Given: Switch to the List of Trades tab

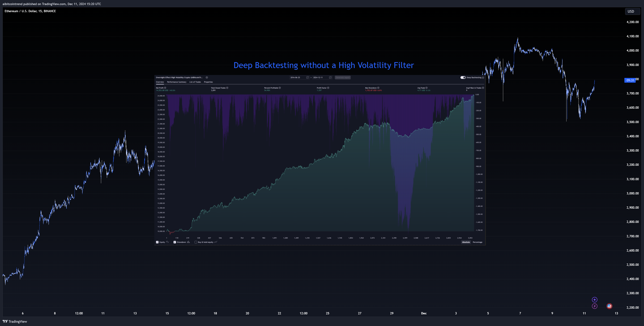Looking at the screenshot, I should [x=195, y=82].
